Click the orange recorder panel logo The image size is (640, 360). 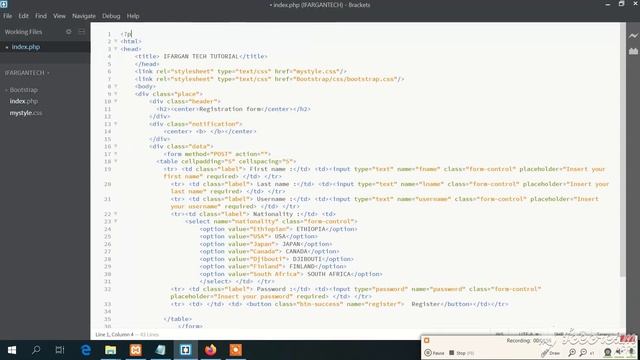427,340
